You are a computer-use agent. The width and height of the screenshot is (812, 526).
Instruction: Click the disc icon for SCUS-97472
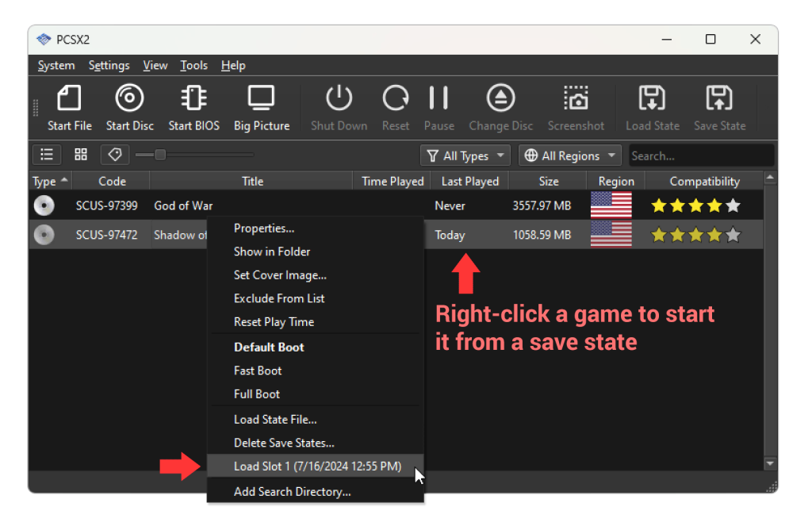44,235
